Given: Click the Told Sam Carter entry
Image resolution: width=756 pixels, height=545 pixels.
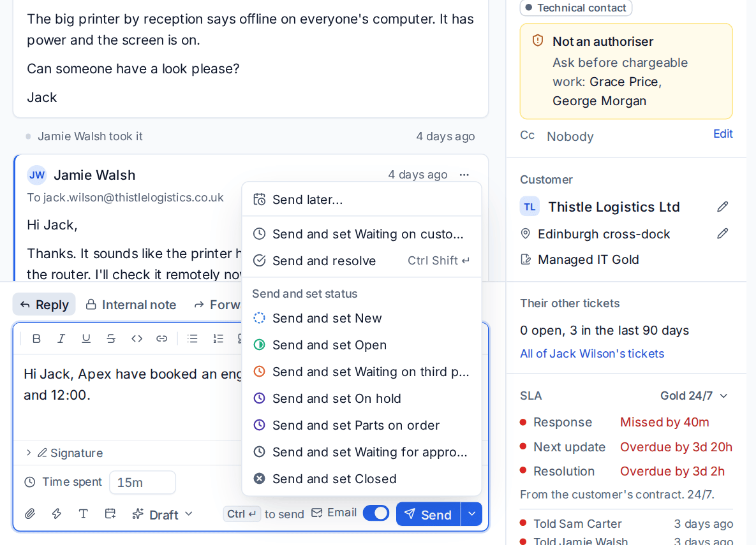Looking at the screenshot, I should click(x=626, y=524).
